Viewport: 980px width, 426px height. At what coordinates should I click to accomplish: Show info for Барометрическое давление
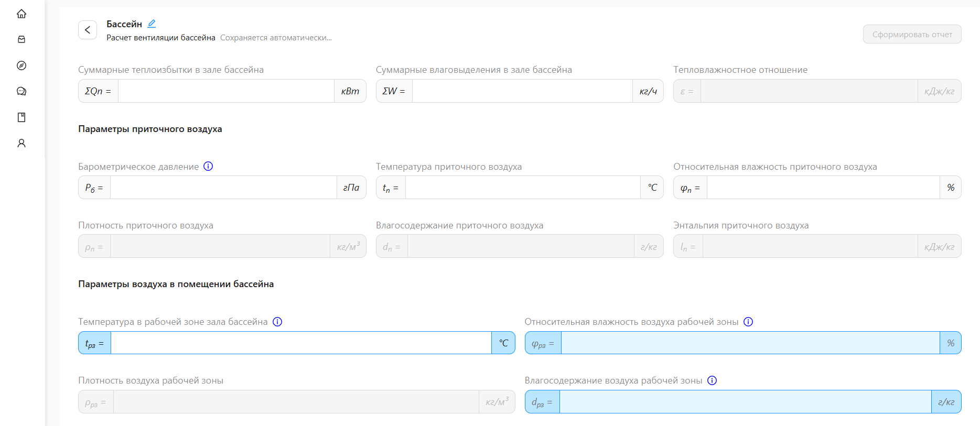coord(208,166)
